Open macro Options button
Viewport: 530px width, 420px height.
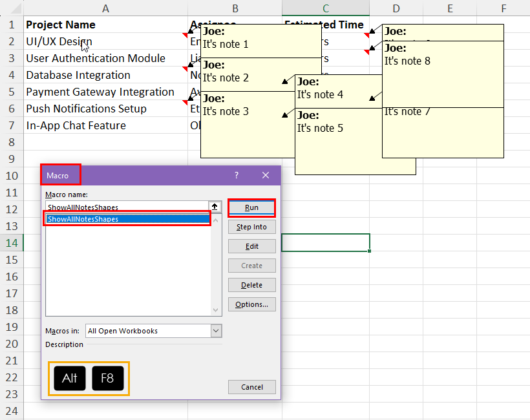pyautogui.click(x=252, y=304)
